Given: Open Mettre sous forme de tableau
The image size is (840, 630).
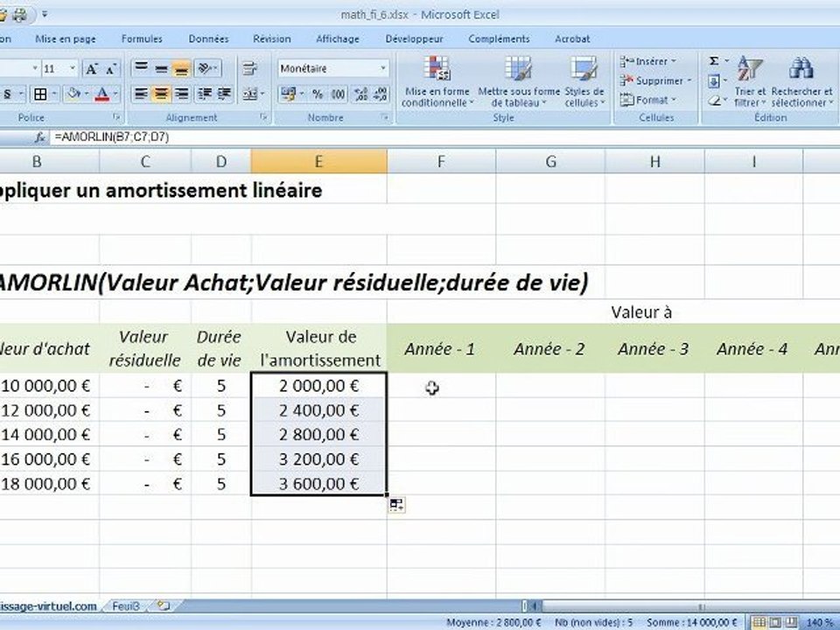Looking at the screenshot, I should [x=519, y=81].
